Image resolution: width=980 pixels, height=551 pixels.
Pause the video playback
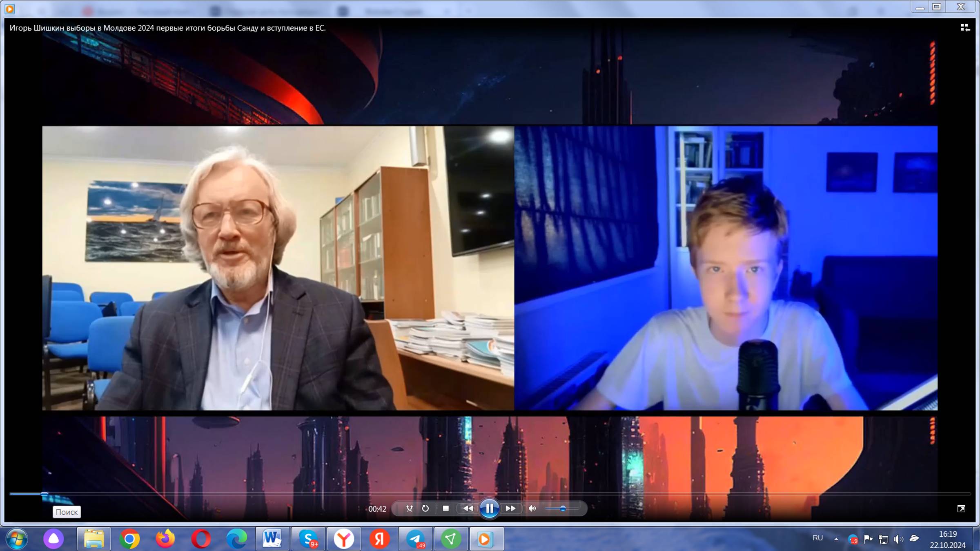(489, 508)
